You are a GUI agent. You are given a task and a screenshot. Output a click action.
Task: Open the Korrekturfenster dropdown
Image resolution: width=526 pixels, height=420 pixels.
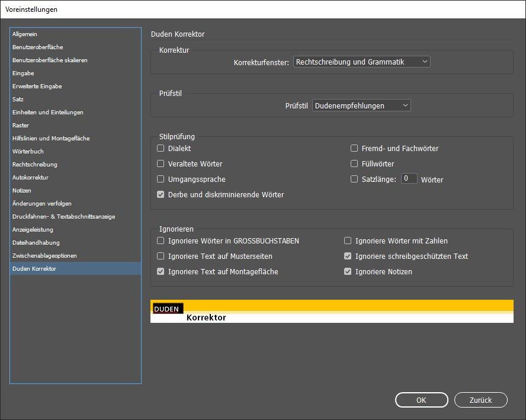(x=361, y=62)
